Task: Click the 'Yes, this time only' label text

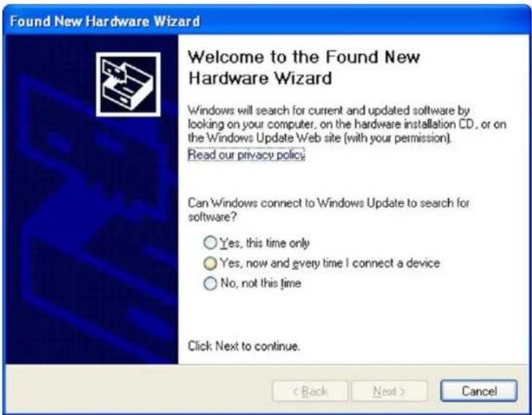Action: (x=265, y=243)
